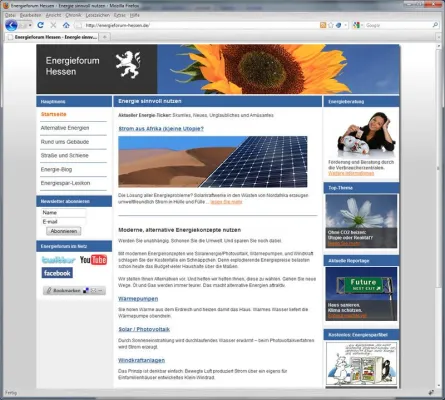Click the Hessen lion coat of arms logo
The height and width of the screenshot is (400, 445).
128,65
